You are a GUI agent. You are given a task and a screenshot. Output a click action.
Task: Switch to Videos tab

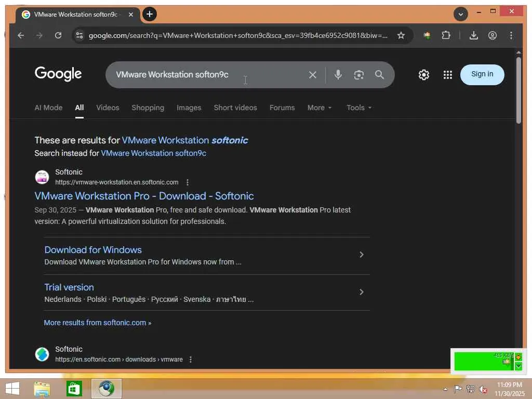108,108
